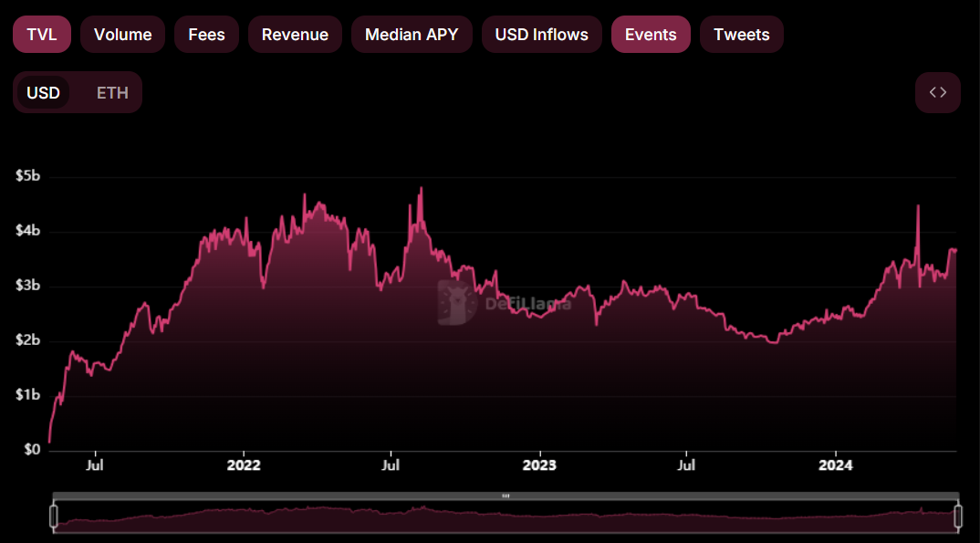Click the DefiLlama watermark logo

coord(457,303)
